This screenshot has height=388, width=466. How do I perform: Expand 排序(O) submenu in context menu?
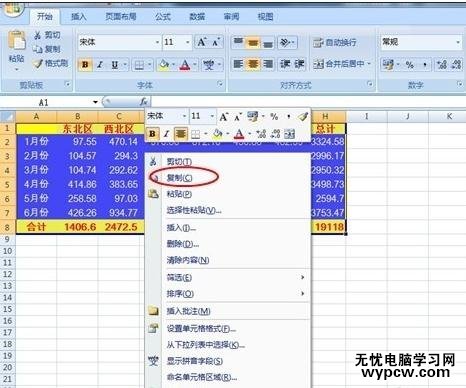[229, 294]
